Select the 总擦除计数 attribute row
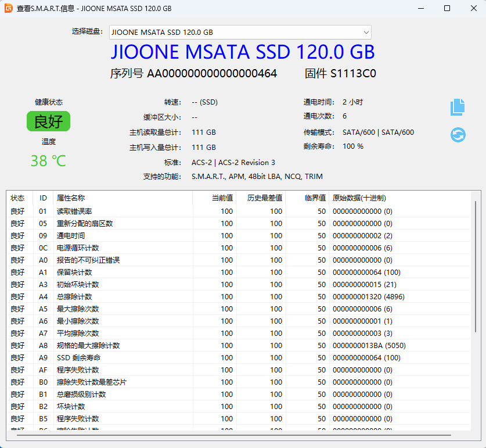 pyautogui.click(x=74, y=297)
